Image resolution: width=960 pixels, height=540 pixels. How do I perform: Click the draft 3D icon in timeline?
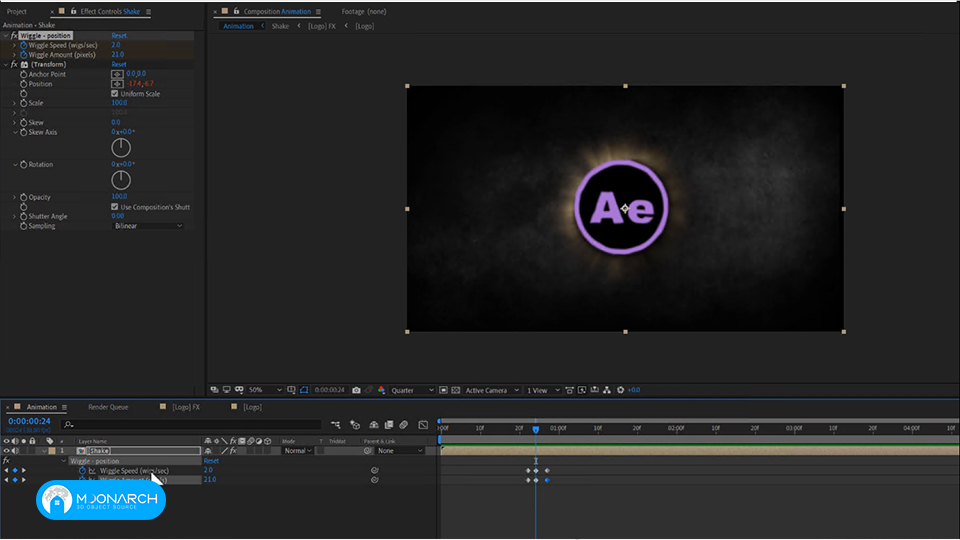click(355, 424)
